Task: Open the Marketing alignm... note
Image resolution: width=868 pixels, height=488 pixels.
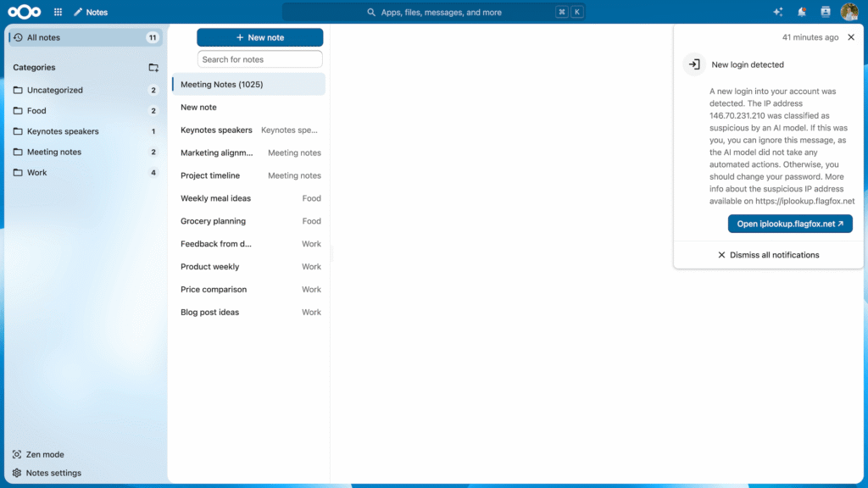Action: click(249, 152)
